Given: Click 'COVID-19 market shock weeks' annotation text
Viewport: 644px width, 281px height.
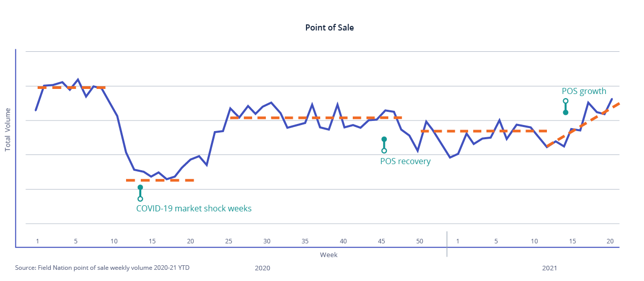Looking at the screenshot, I should pyautogui.click(x=194, y=208).
